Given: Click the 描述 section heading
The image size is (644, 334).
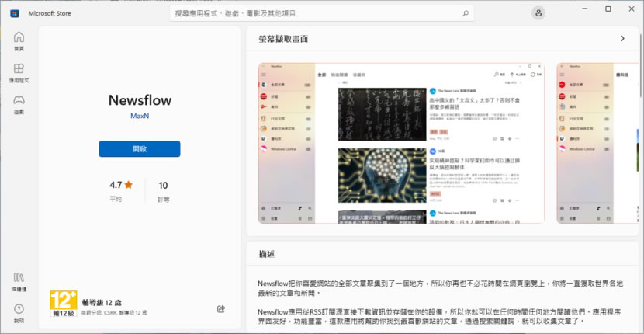Looking at the screenshot, I should point(267,254).
